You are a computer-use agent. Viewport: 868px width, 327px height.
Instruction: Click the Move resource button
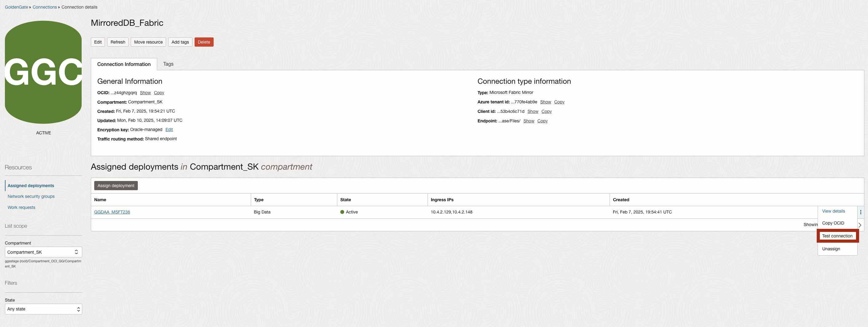[148, 42]
